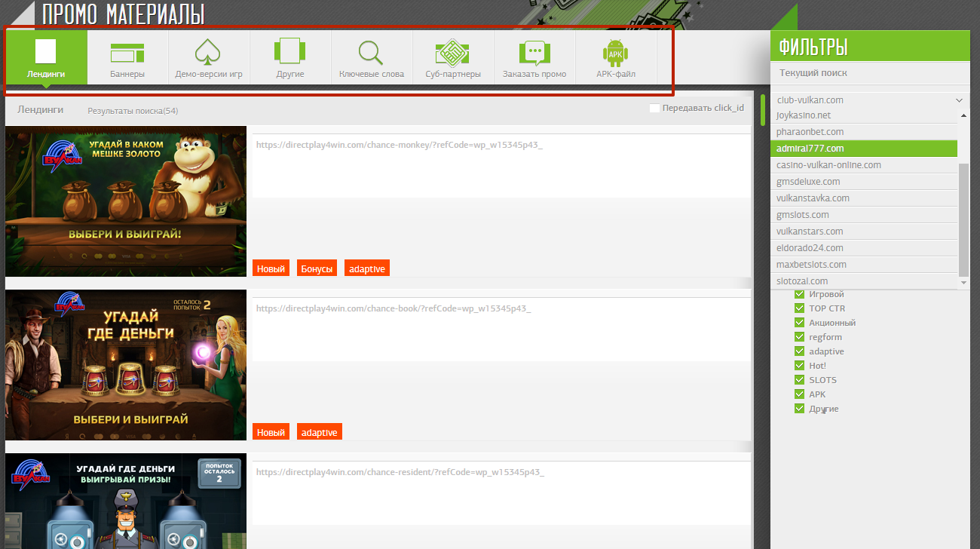This screenshot has width=980, height=549.
Task: Select gmsdeluxe.com in the site list
Action: (x=864, y=182)
